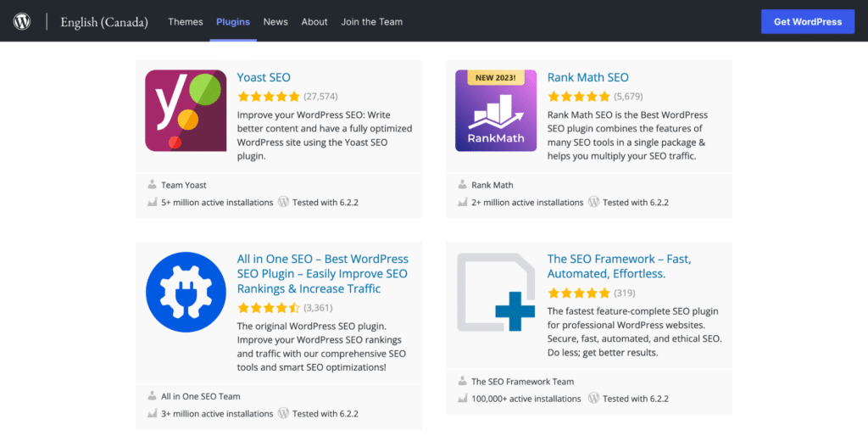868x447 pixels.
Task: Click the Get WordPress button
Action: 808,21
